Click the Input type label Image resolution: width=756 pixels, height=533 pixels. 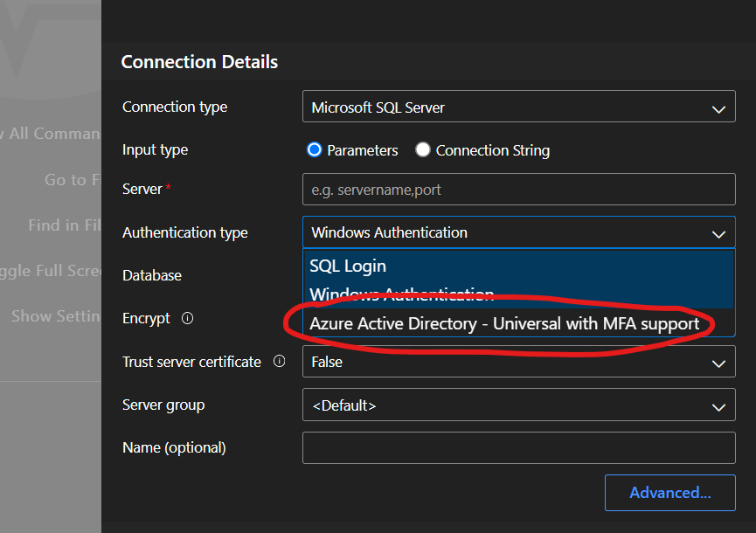point(156,150)
